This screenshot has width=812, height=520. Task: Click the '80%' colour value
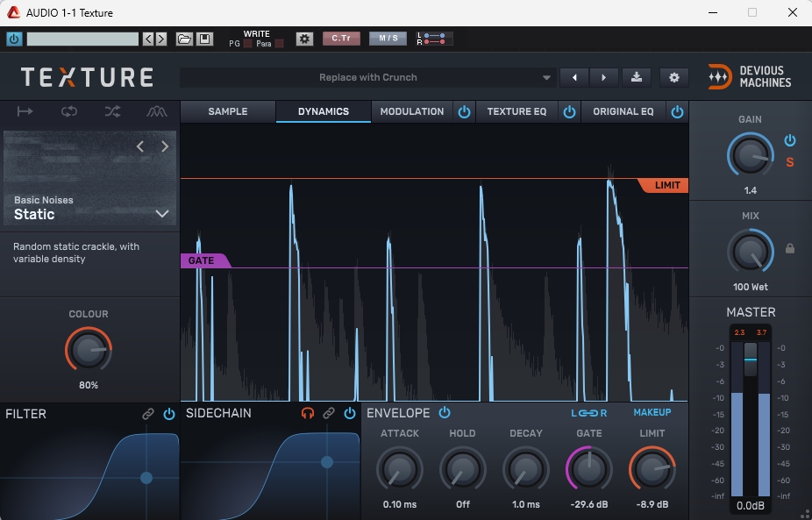point(89,385)
